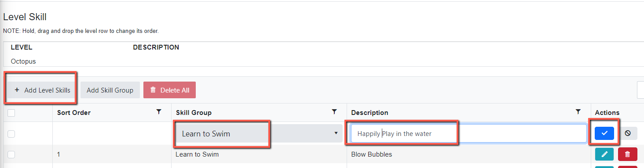Click the Skill Group dropdown arrow
This screenshot has height=168, width=644.
click(x=336, y=133)
